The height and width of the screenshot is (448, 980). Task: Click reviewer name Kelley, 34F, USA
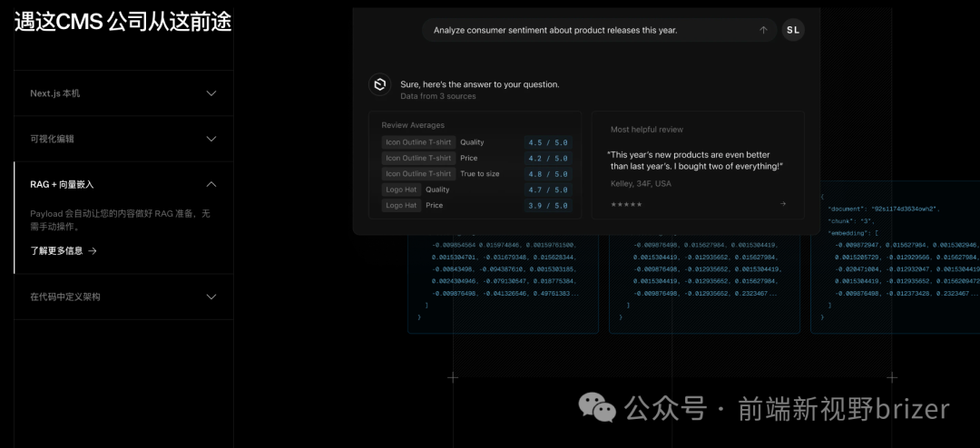coord(641,183)
